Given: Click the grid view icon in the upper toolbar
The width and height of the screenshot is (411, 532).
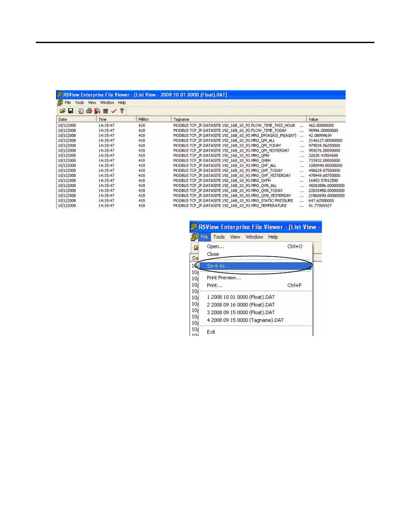Looking at the screenshot, I should click(x=106, y=111).
